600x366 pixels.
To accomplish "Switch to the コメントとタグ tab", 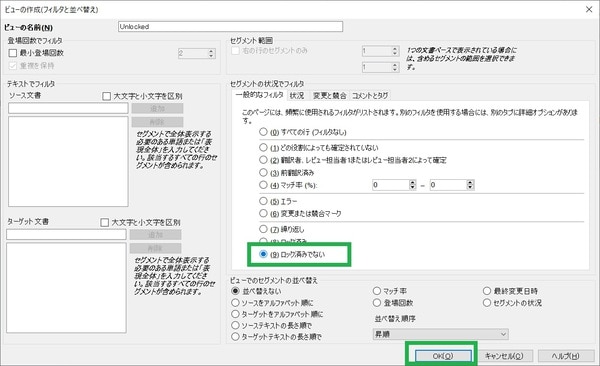I will (x=370, y=95).
